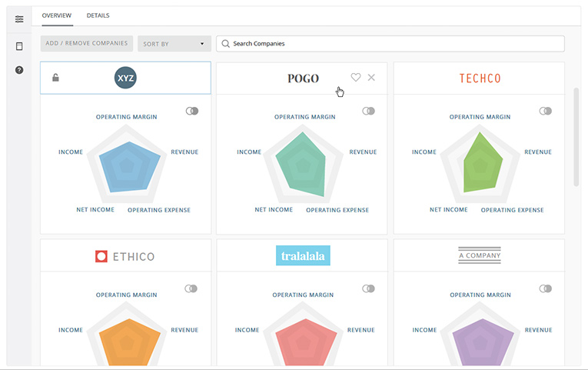Click INCOME label on POGO chart

249,152
